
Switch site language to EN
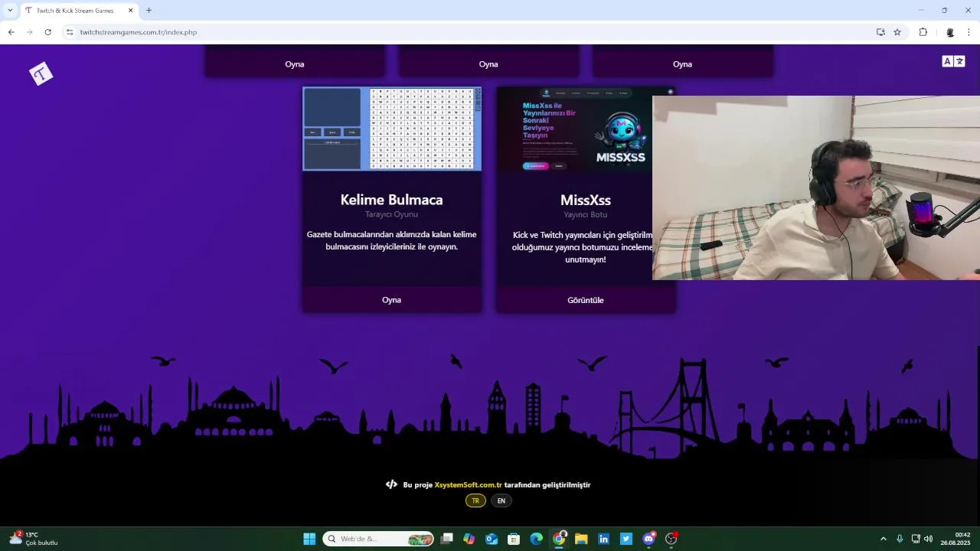pyautogui.click(x=501, y=500)
